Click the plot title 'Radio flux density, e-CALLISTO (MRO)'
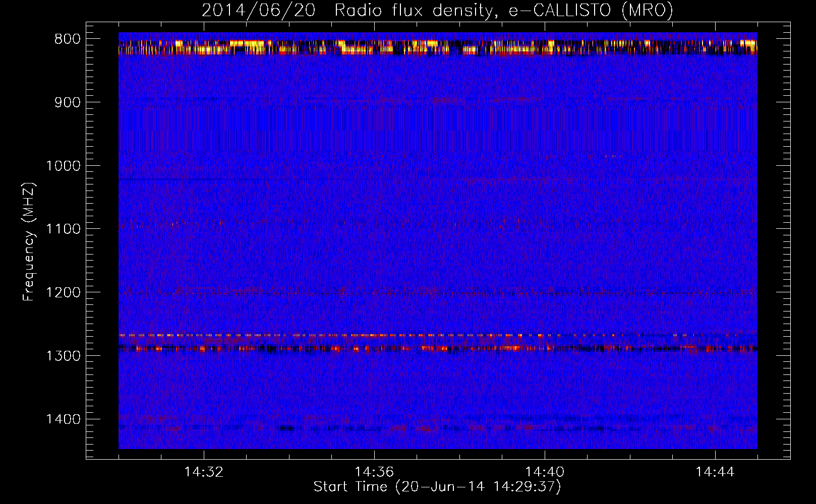 503,10
